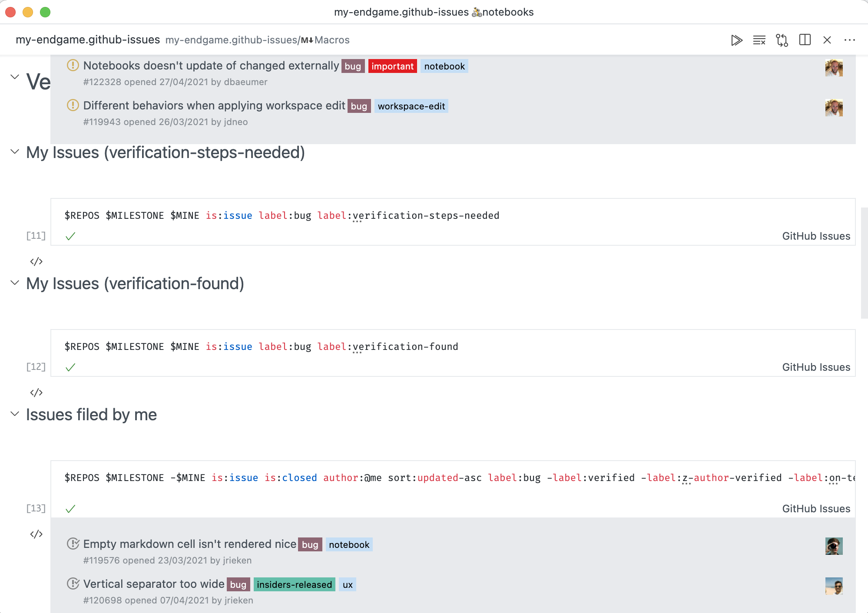Restart the notebook kernel
Screen dimensions: 868x613
782,40
